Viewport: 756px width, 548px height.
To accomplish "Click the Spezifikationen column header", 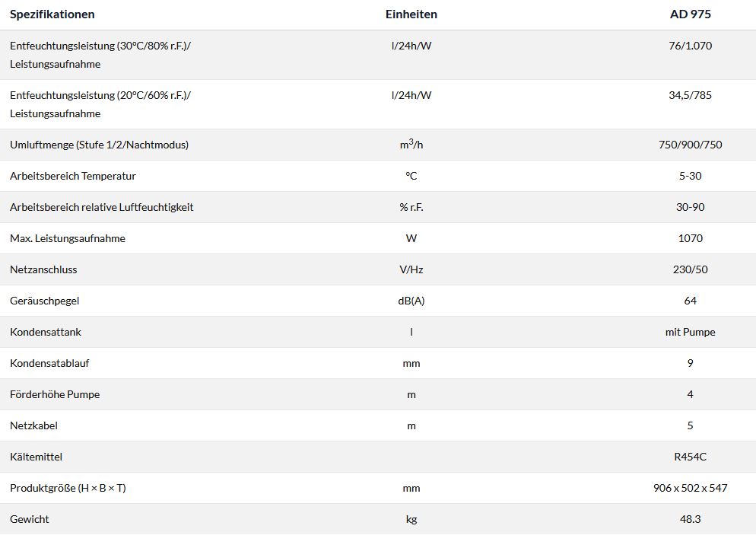I will click(x=52, y=14).
